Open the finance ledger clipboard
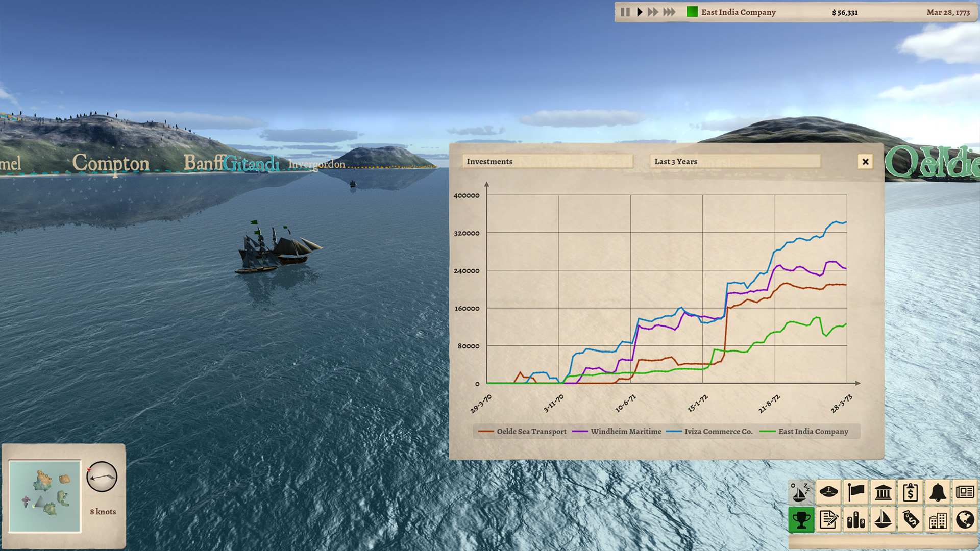Viewport: 980px width, 551px height. (x=912, y=492)
